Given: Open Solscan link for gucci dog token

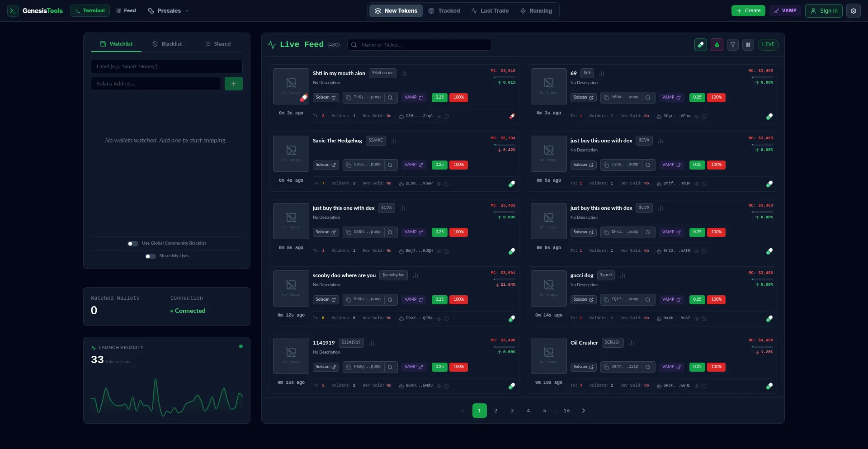Looking at the screenshot, I should 583,300.
